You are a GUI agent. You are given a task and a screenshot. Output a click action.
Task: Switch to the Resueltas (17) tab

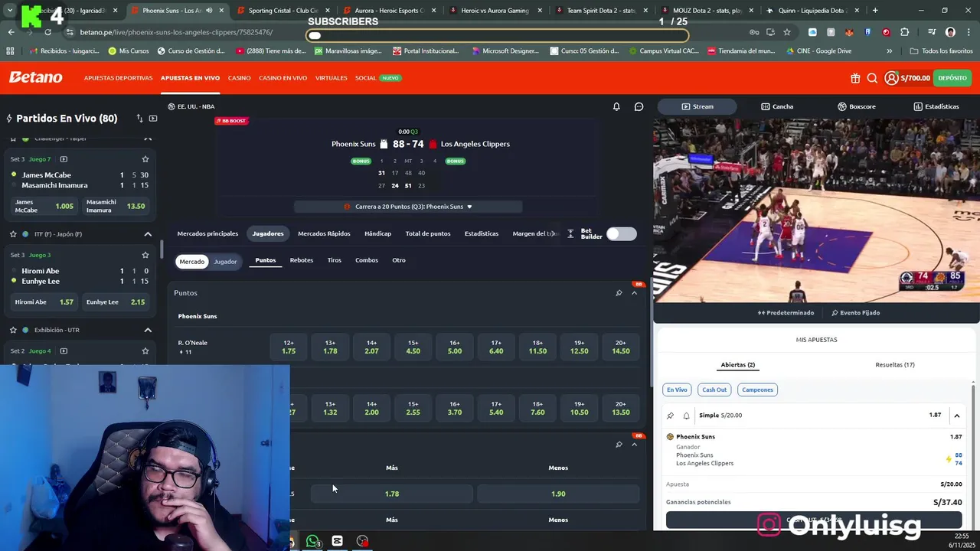895,365
